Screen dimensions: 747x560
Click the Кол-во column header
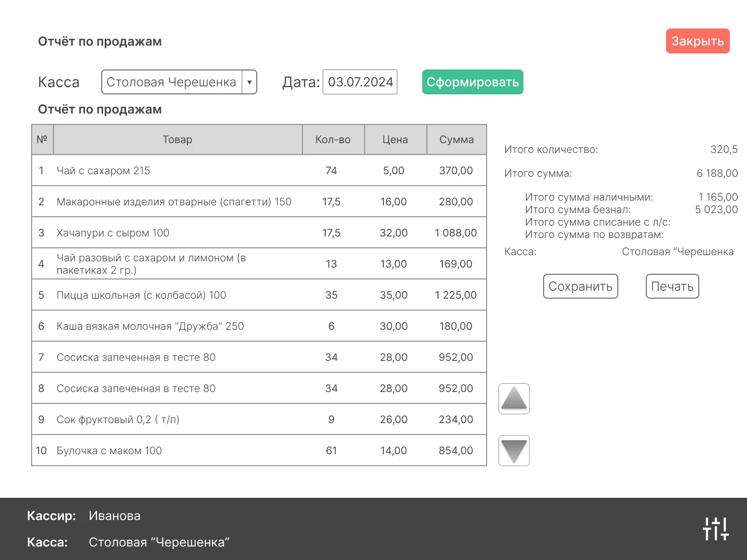point(333,139)
